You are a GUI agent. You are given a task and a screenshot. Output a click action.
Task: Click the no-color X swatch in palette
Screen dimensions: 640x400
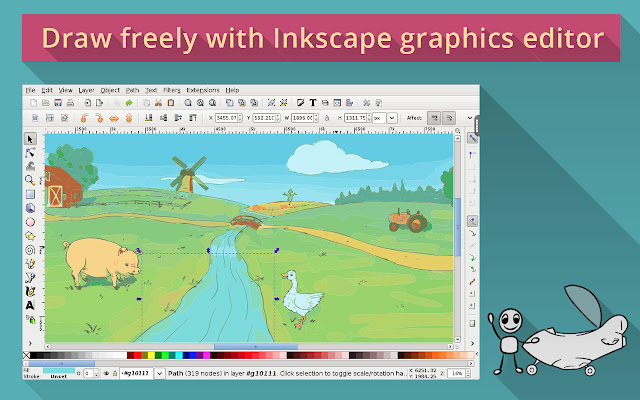point(26,356)
